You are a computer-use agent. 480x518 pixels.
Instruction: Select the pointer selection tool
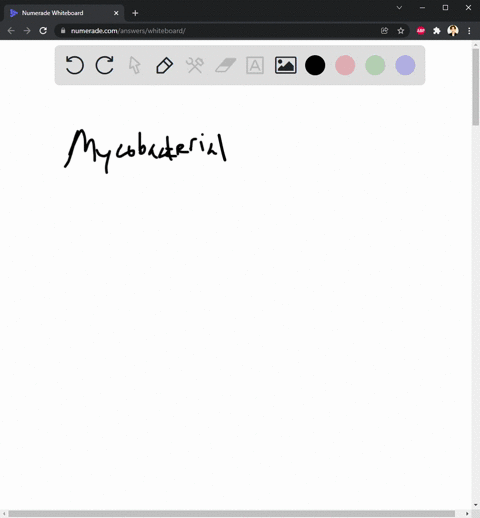[134, 65]
